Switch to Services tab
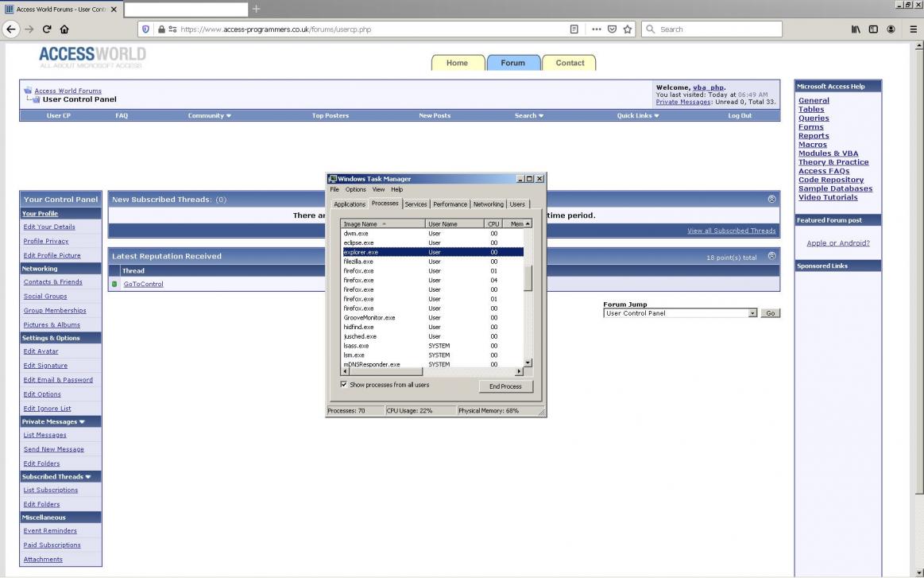The width and height of the screenshot is (924, 578). [x=416, y=204]
